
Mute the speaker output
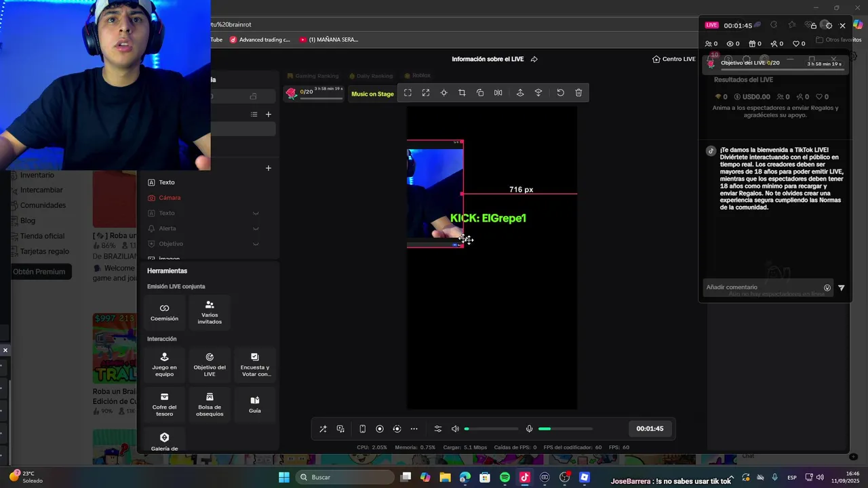(455, 428)
